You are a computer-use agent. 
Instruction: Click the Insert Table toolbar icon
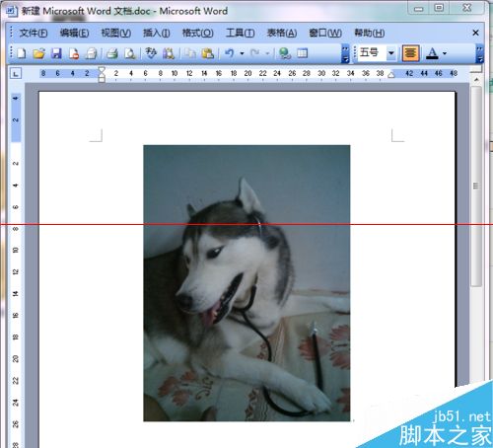[302, 53]
